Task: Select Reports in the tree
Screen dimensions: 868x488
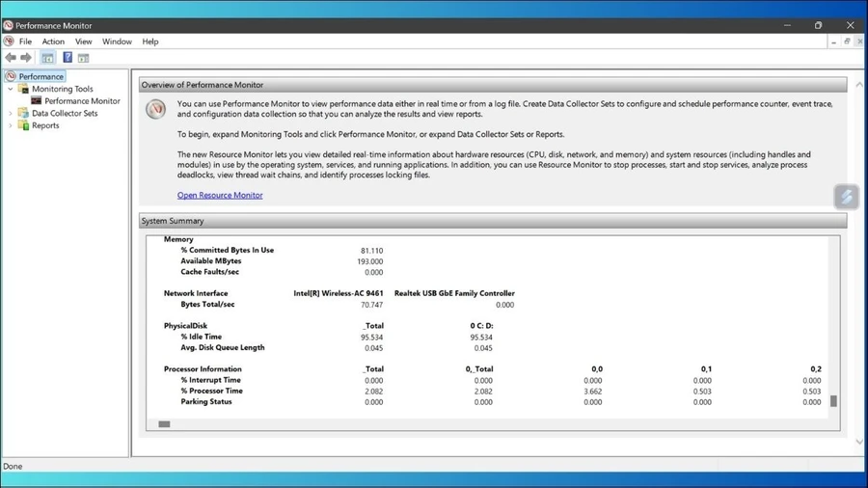Action: tap(45, 125)
